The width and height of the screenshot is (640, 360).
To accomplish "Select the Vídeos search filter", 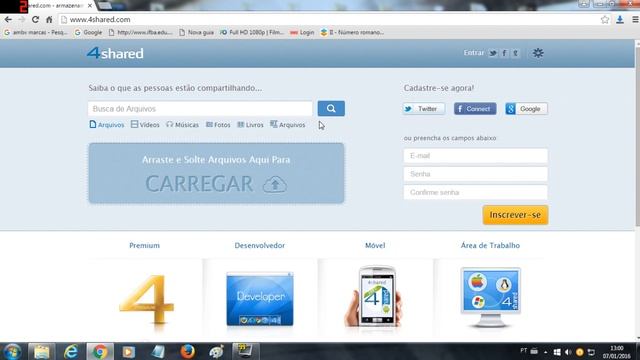I will (x=145, y=124).
